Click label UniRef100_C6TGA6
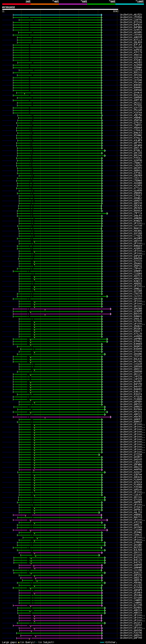Viewport: 146px width, 644px height. point(131,80)
